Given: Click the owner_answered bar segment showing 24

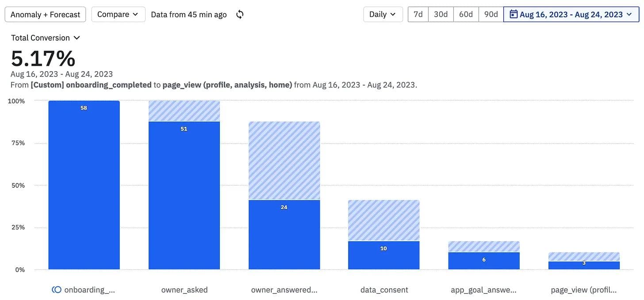Looking at the screenshot, I should pyautogui.click(x=284, y=234).
